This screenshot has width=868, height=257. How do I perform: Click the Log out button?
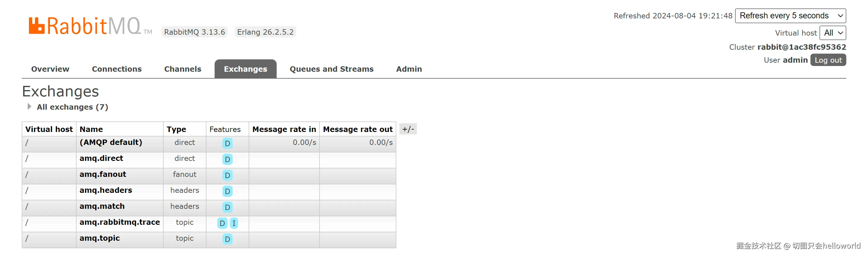[x=828, y=60]
